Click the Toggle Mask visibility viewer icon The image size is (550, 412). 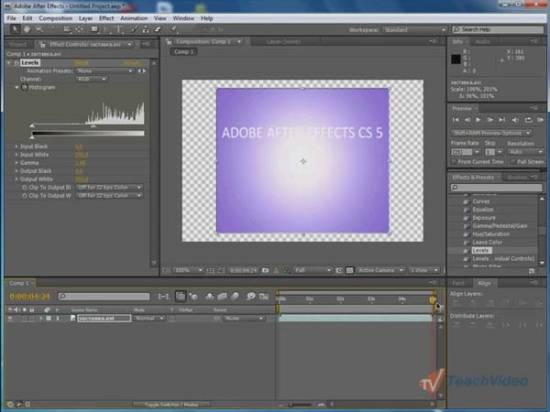(x=221, y=270)
